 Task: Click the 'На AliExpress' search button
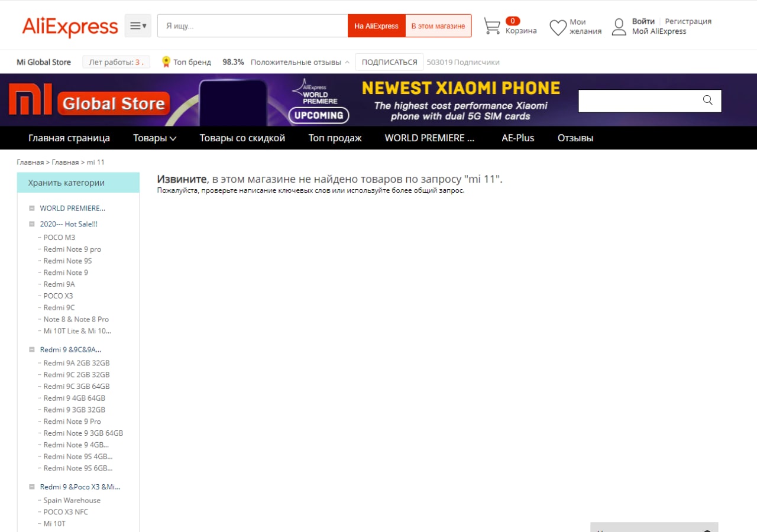click(x=377, y=26)
